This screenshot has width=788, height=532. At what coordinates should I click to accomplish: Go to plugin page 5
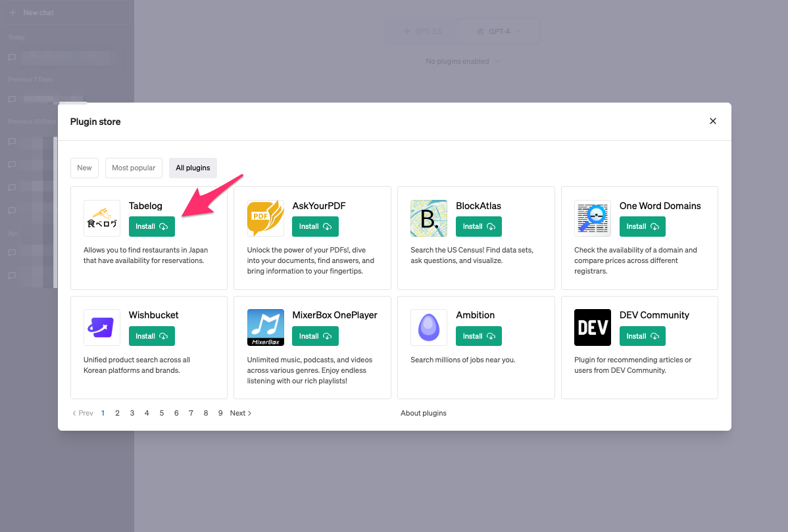coord(162,413)
